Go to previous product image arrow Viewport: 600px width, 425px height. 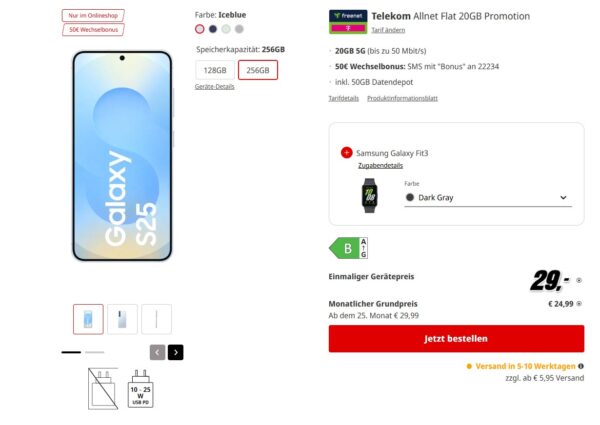(157, 352)
